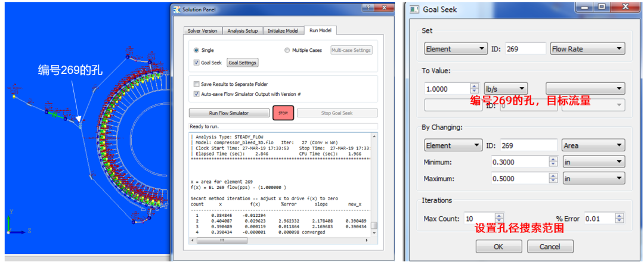Image resolution: width=644 pixels, height=264 pixels.
Task: Click the % Error spinner arrows
Action: (x=620, y=219)
